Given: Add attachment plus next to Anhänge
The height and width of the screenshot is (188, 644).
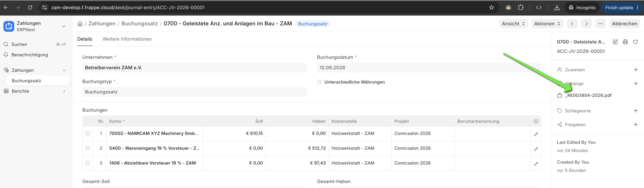Looking at the screenshot, I should pos(636,84).
